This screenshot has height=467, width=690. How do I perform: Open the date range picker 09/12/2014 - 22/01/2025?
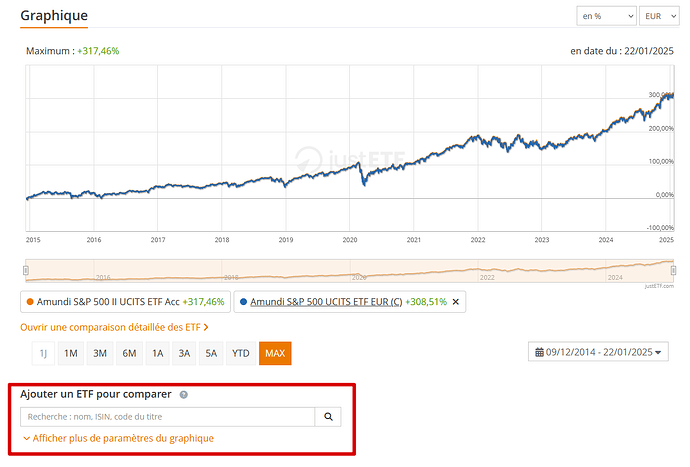(x=598, y=352)
